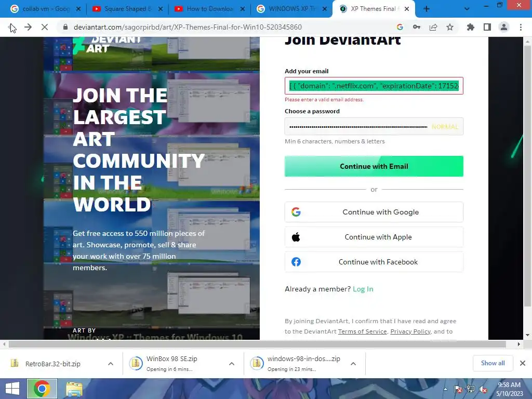Go back to the previous page
Screen dimensions: 532x399
pyautogui.click(x=11, y=27)
